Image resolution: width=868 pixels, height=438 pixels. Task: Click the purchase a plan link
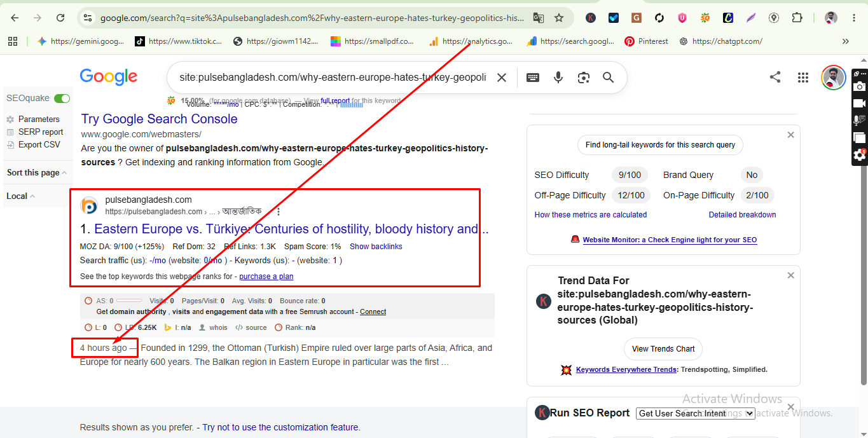266,277
